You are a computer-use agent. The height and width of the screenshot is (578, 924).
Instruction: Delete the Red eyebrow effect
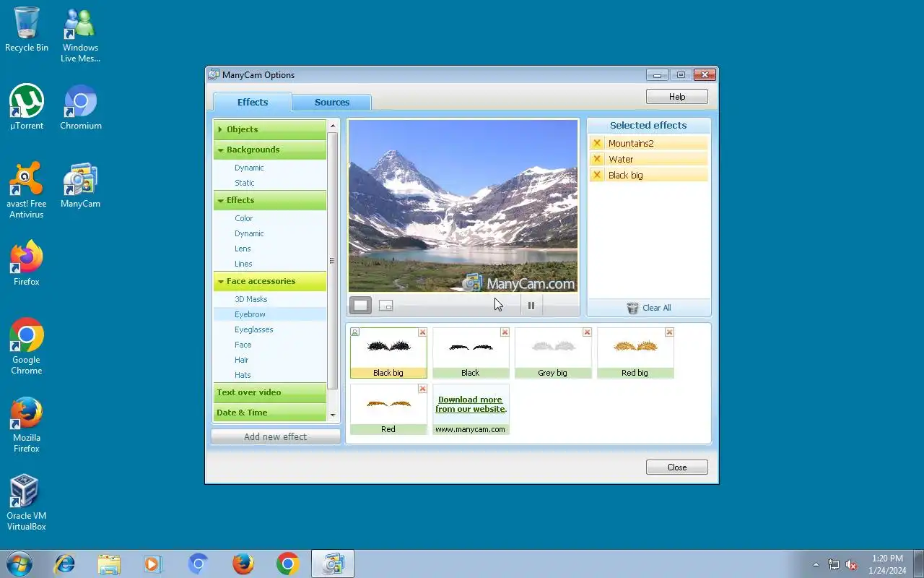point(422,389)
